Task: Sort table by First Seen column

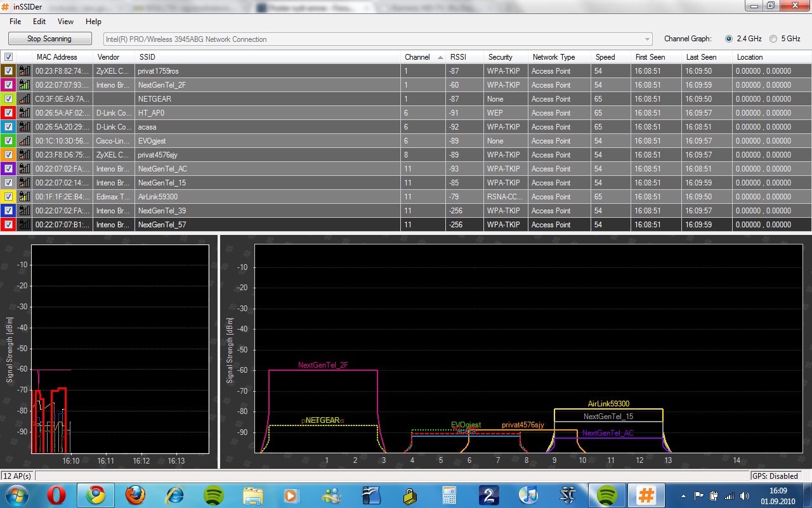Action: 657,57
